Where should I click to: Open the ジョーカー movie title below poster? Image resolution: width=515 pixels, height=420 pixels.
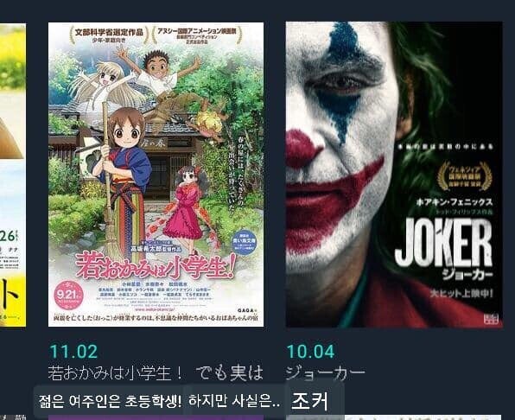[x=326, y=373]
